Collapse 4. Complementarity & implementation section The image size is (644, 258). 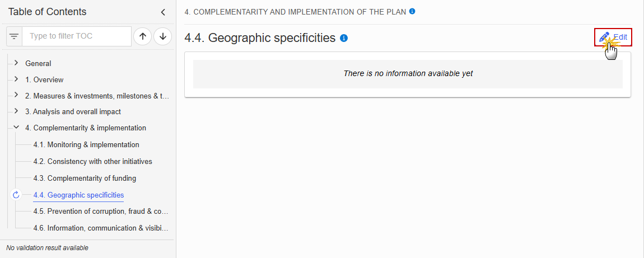click(x=16, y=128)
